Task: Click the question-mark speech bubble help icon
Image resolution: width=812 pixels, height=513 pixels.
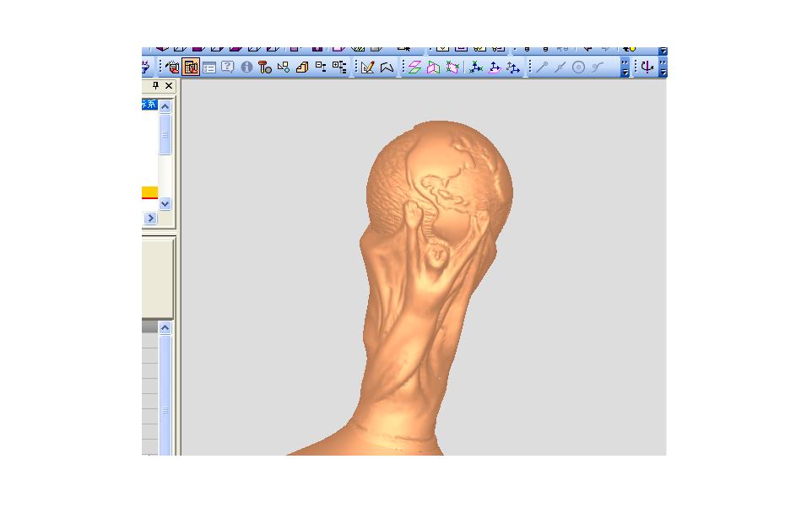Action: tap(227, 67)
